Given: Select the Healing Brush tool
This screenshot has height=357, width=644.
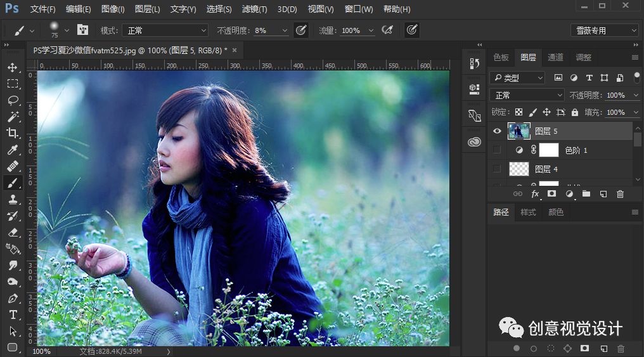Looking at the screenshot, I should pyautogui.click(x=12, y=166).
